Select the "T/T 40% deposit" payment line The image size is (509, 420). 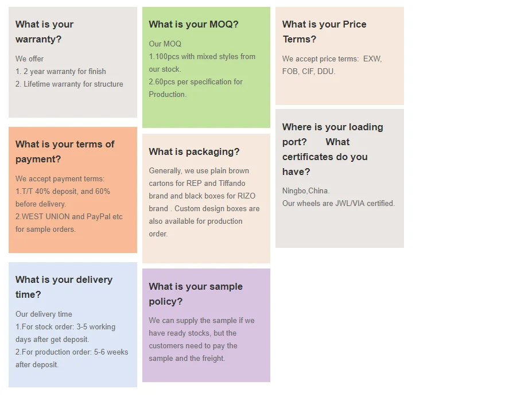(x=63, y=198)
